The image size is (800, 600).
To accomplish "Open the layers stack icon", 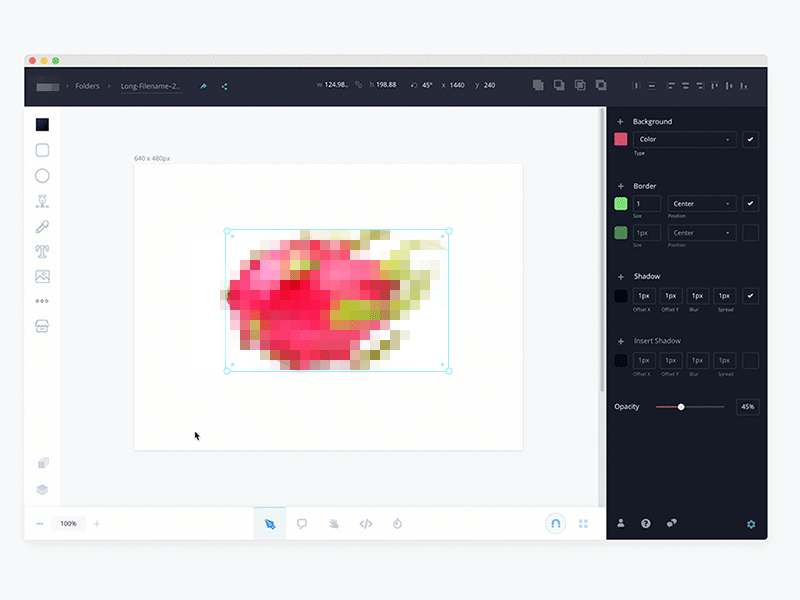I will 42,490.
